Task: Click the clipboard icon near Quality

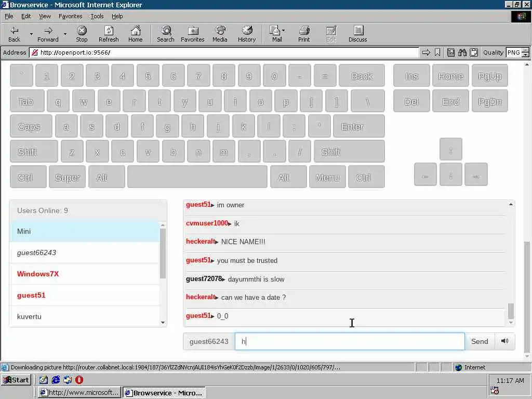Action: click(474, 52)
